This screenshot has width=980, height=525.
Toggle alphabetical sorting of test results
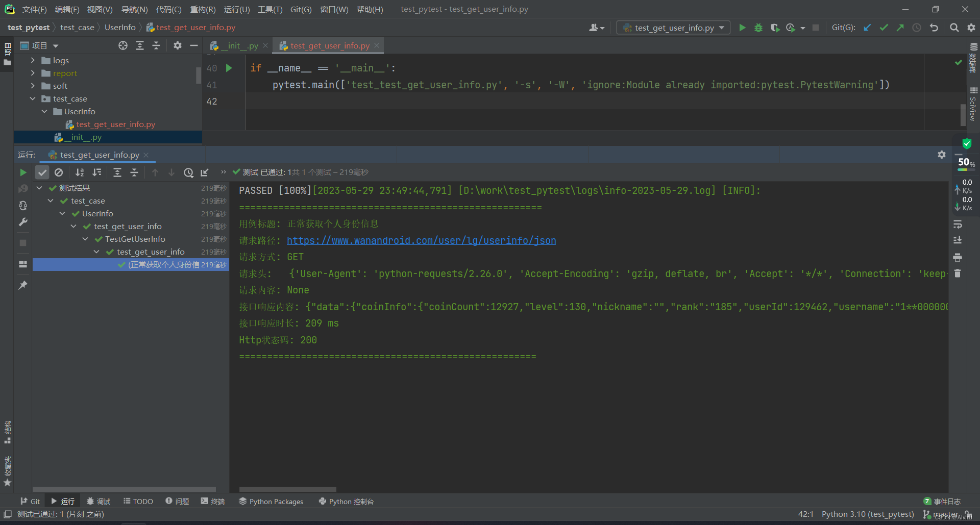pyautogui.click(x=80, y=172)
